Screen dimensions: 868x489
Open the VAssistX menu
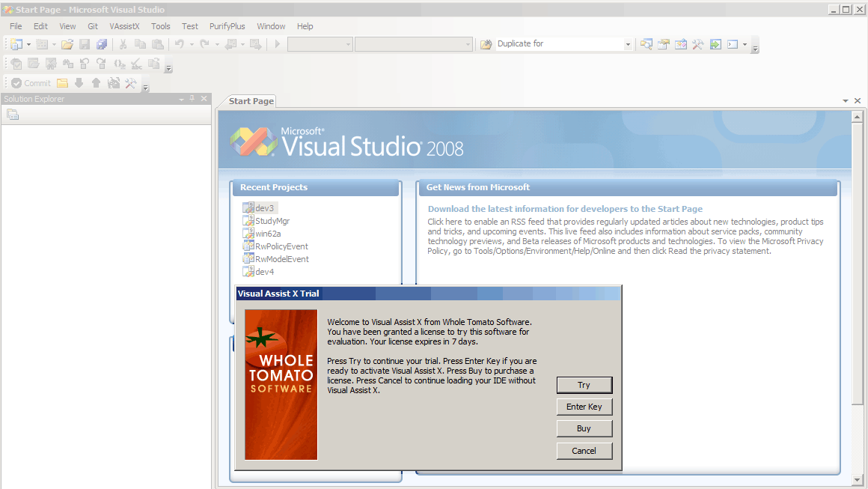pyautogui.click(x=124, y=26)
